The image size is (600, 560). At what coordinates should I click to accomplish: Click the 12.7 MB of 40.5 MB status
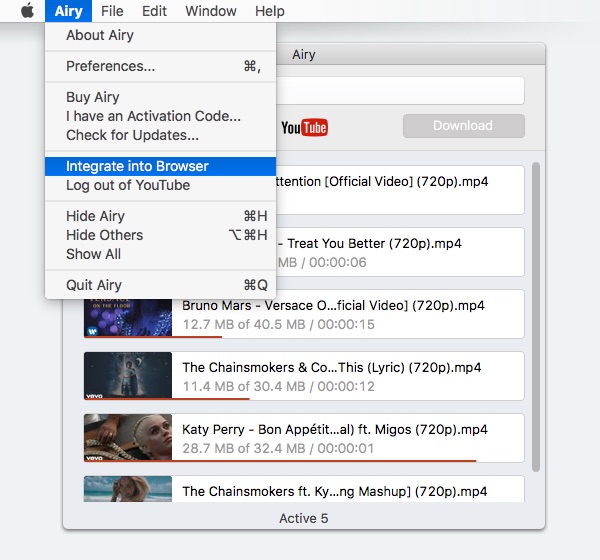(x=278, y=324)
